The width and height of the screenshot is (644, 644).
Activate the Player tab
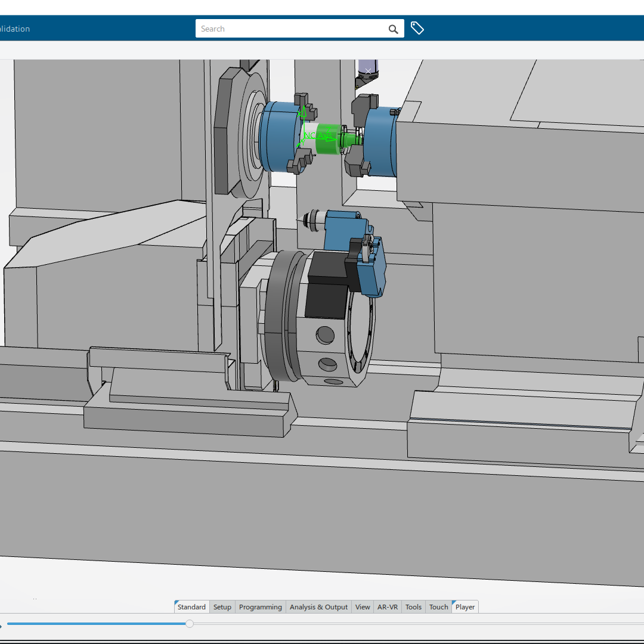[465, 607]
